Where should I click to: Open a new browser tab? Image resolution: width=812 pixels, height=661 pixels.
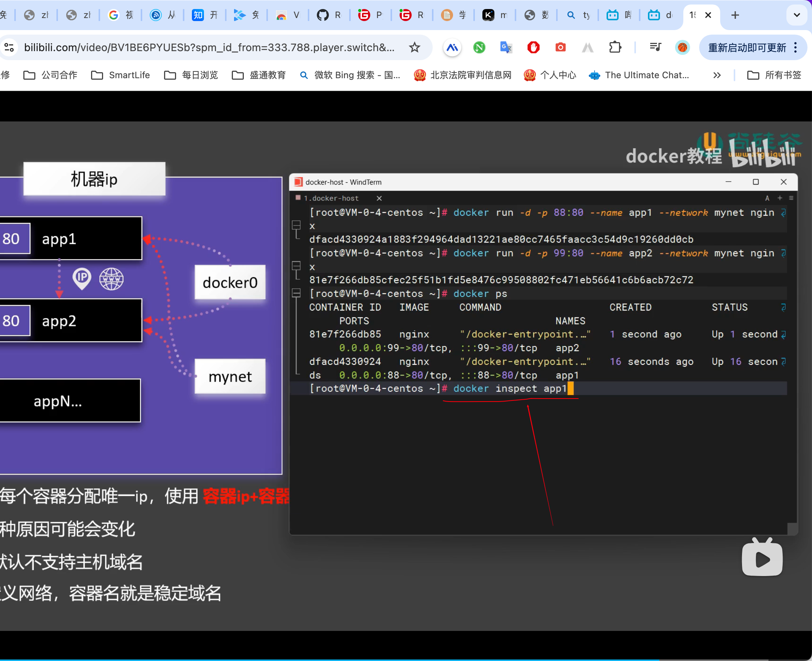(735, 15)
